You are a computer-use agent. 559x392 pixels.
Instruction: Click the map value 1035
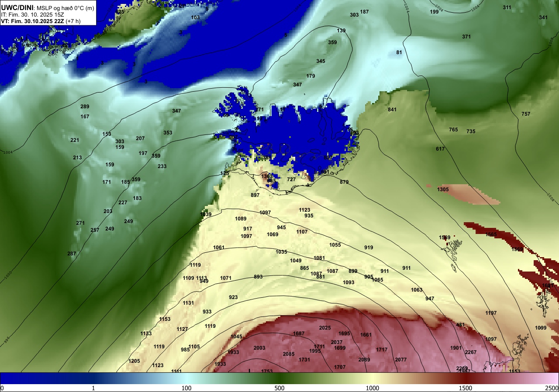click(281, 252)
